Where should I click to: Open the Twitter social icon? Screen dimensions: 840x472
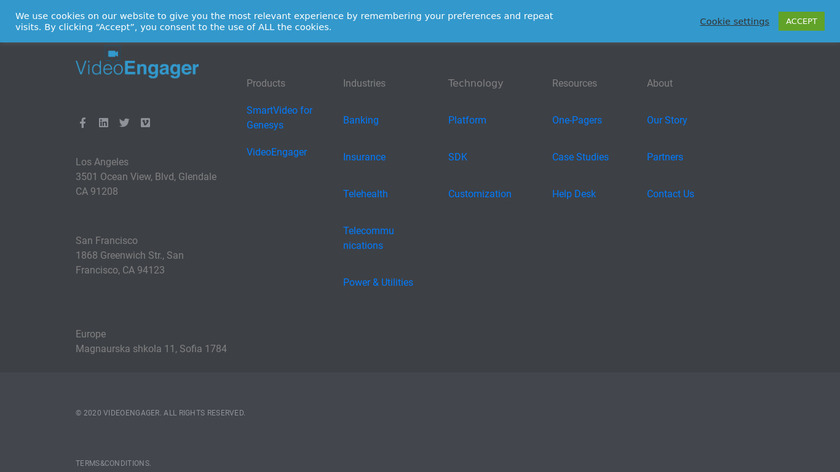point(124,123)
